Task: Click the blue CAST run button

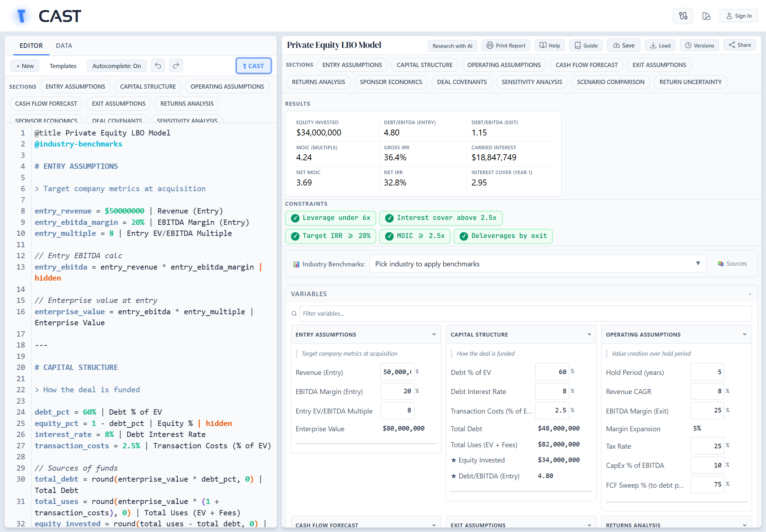Action: click(x=254, y=66)
